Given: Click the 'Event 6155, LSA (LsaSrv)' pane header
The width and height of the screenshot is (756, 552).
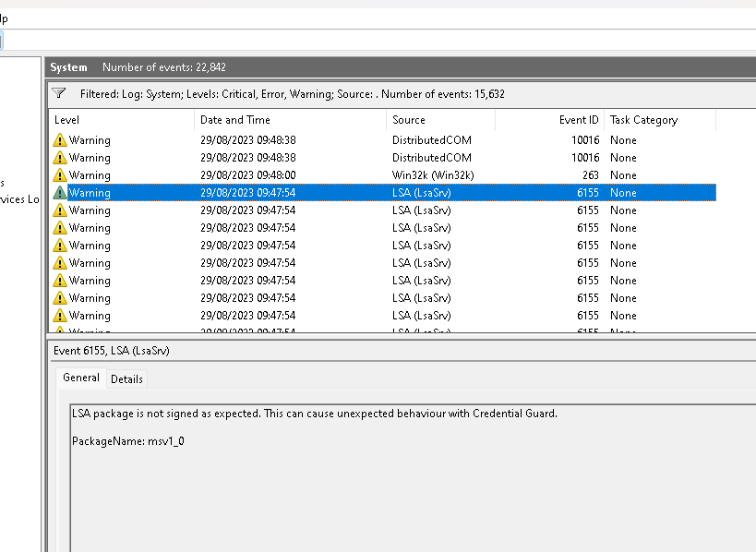Looking at the screenshot, I should pos(112,351).
